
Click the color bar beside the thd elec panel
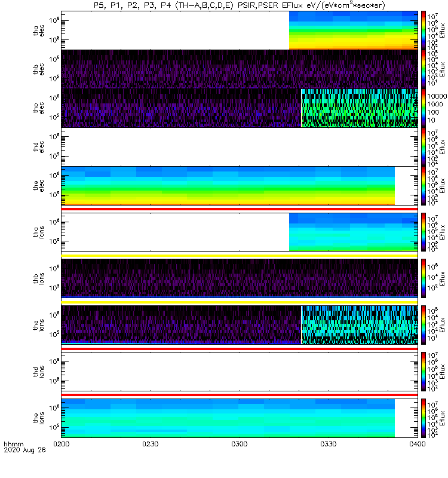click(x=424, y=146)
